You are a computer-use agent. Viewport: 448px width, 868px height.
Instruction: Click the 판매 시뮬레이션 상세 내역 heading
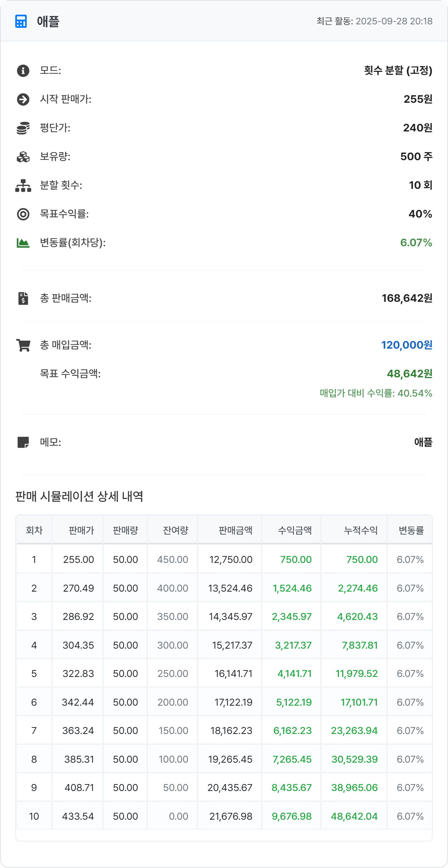click(x=79, y=496)
